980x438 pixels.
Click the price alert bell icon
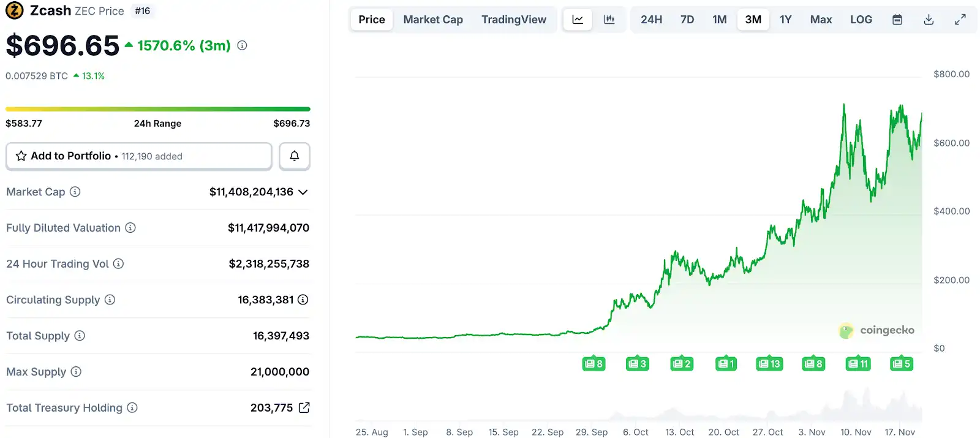[x=294, y=156]
